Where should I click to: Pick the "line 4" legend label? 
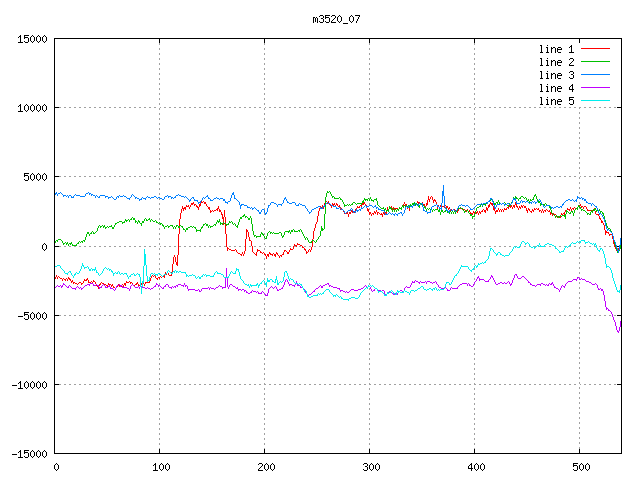click(556, 88)
